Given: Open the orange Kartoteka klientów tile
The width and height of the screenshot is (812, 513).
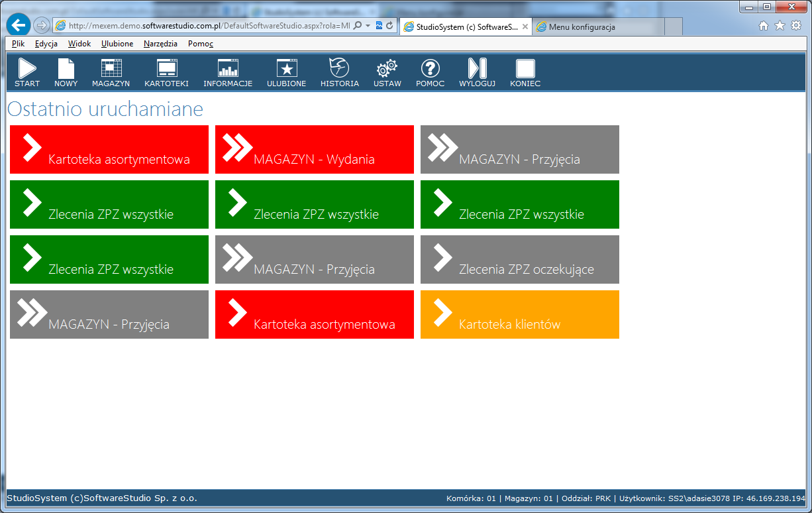Looking at the screenshot, I should (520, 314).
